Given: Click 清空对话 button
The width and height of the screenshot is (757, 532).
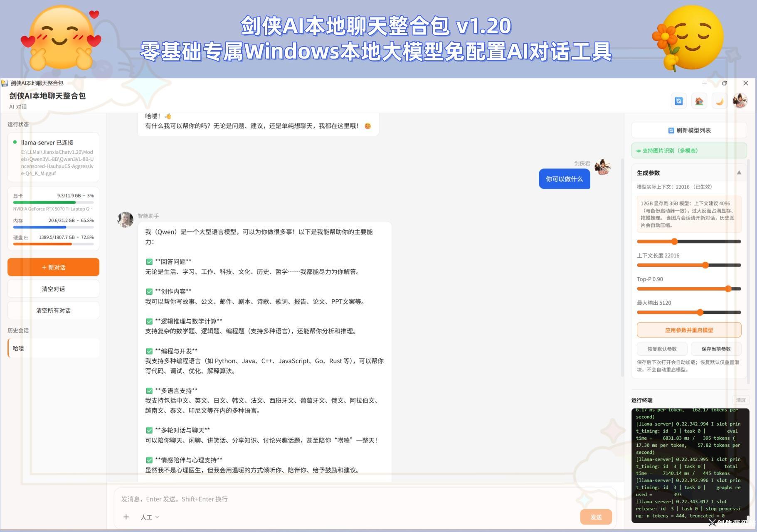Looking at the screenshot, I should (x=53, y=288).
